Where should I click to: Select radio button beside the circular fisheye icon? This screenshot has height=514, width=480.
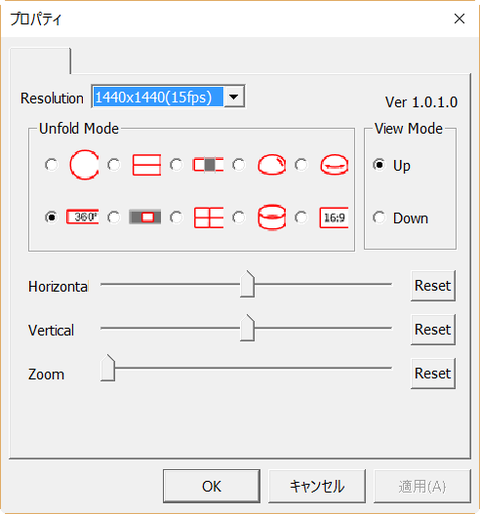point(51,165)
